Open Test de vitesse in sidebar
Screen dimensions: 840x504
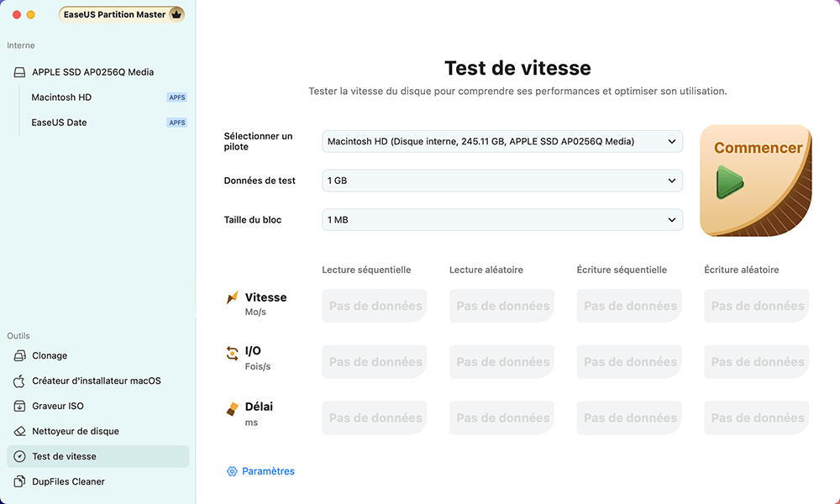[x=98, y=456]
